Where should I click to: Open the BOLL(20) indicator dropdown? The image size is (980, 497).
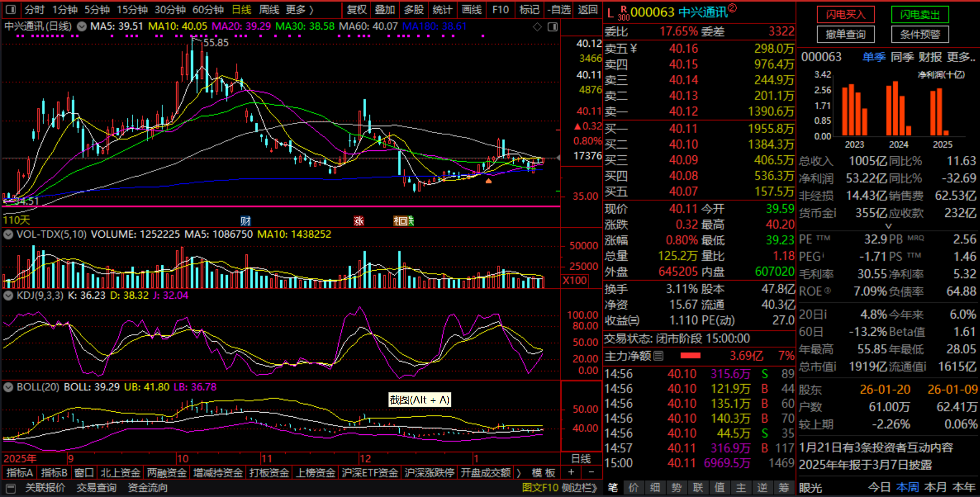click(x=8, y=387)
